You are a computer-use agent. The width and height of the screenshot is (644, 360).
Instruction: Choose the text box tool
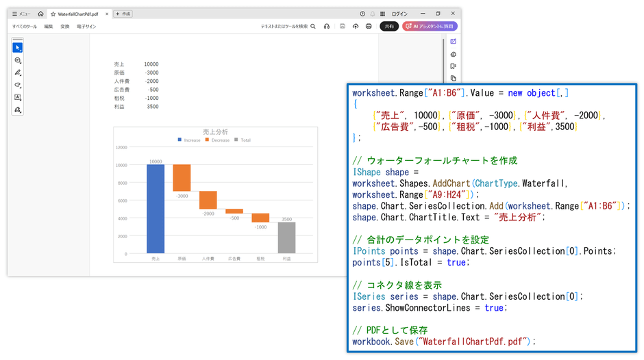point(18,97)
